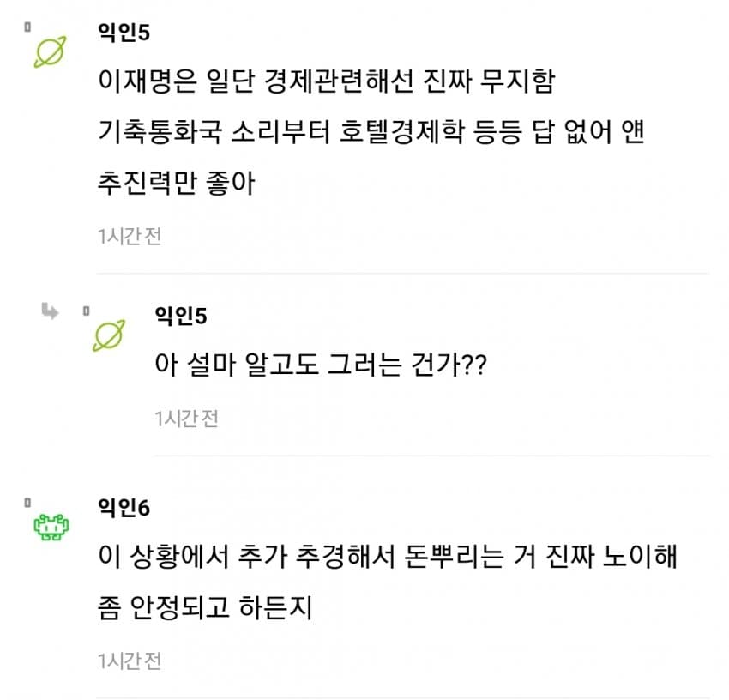Screen dimensions: 729x700
Task: Click the small gray marker above 익인6's avatar
Action: 27,499
